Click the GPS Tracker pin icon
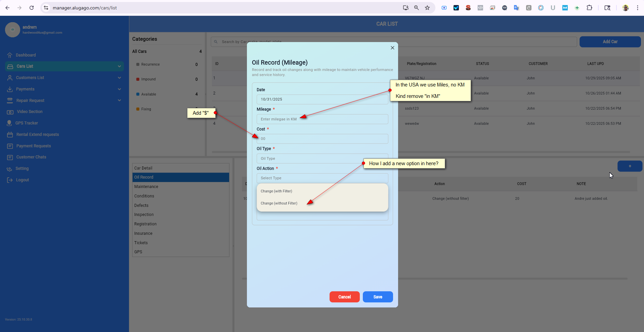 (x=9, y=123)
